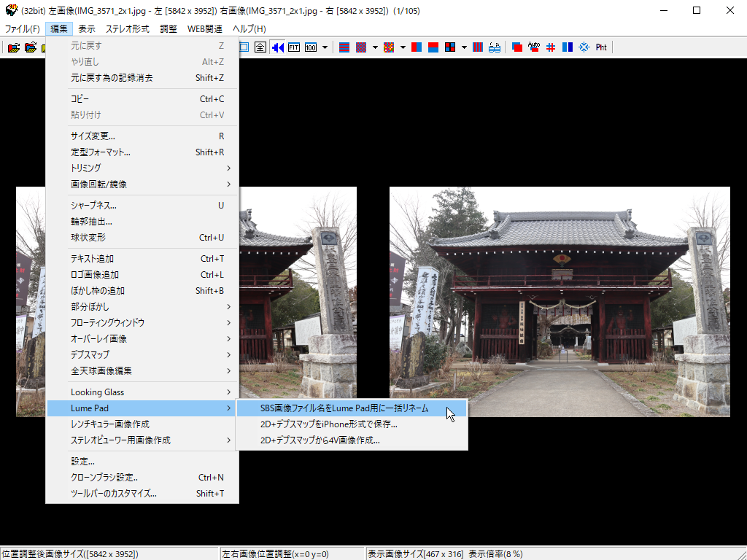Select サイズ変更... menu entry

click(x=142, y=136)
